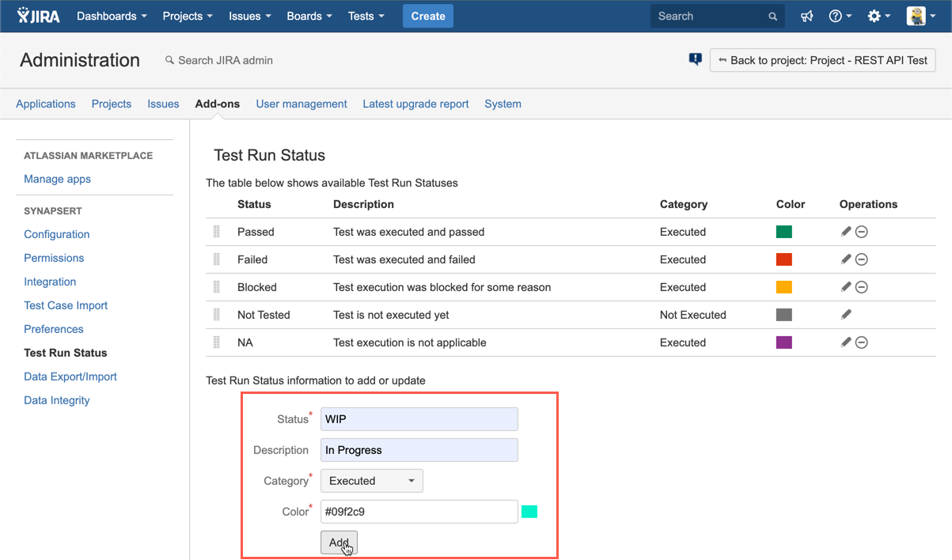The width and height of the screenshot is (952, 560).
Task: Open the Category dropdown showing Executed
Action: coord(371,481)
